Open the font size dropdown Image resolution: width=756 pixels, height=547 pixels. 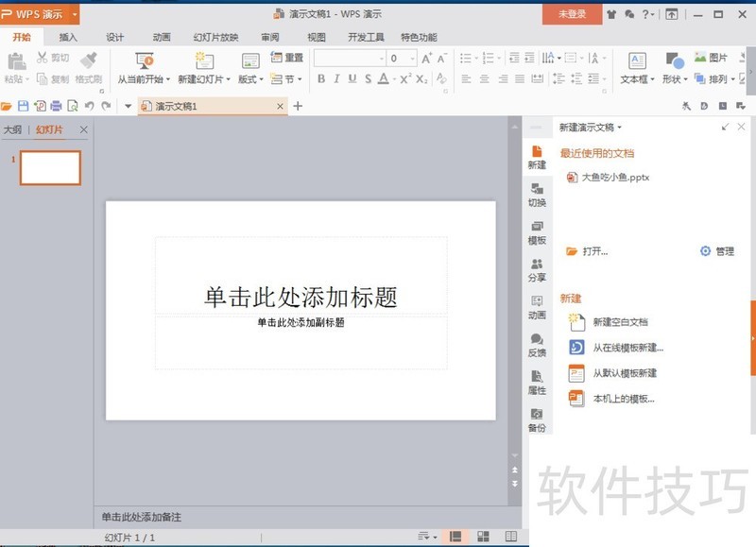(413, 59)
